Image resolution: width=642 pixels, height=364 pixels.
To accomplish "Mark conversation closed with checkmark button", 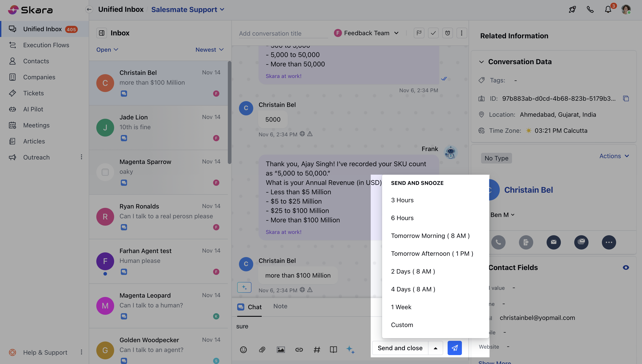I will click(433, 33).
